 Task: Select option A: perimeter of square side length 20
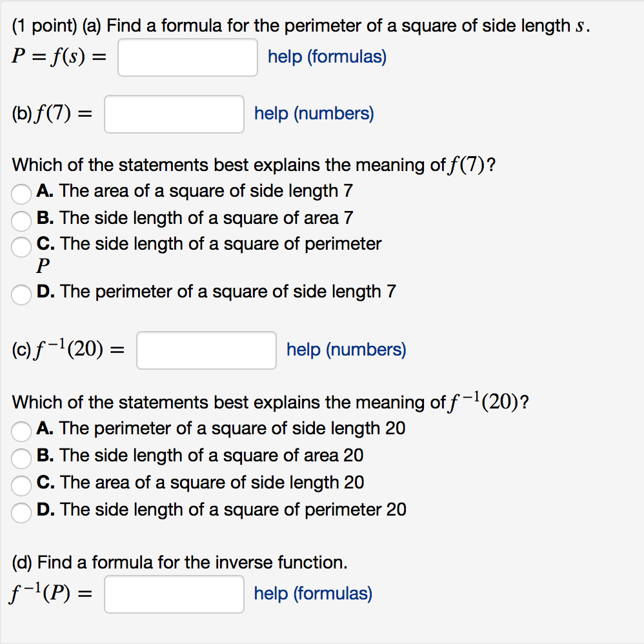pos(21,432)
